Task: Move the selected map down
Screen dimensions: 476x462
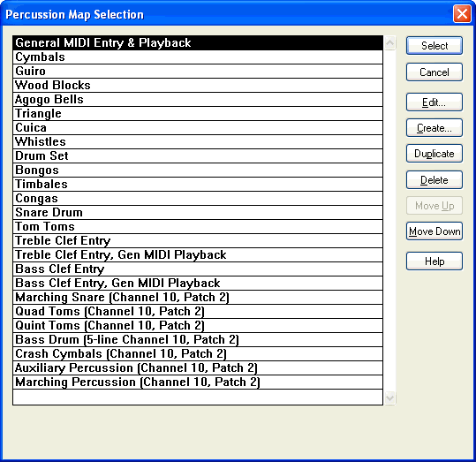Action: point(434,231)
